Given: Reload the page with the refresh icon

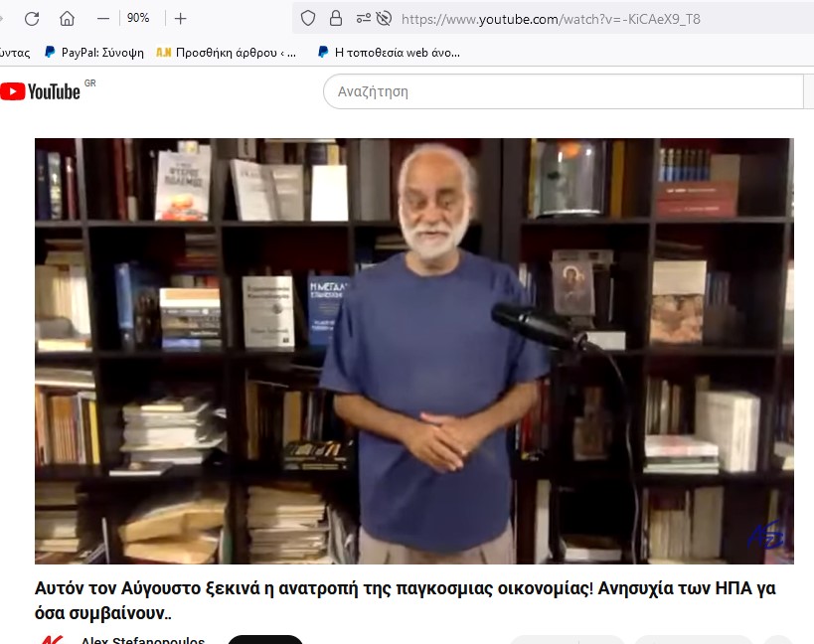Looking at the screenshot, I should 32,19.
